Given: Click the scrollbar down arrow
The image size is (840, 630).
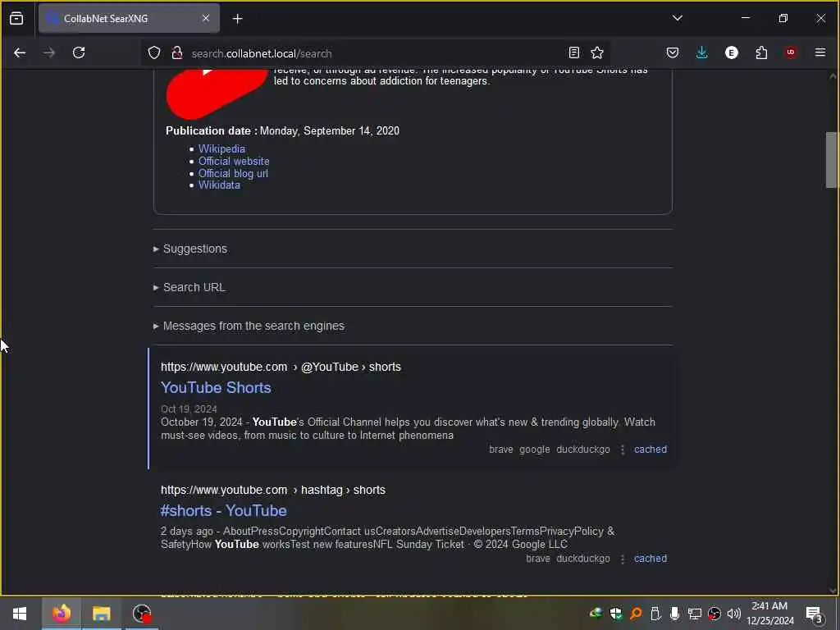Looking at the screenshot, I should [832, 590].
